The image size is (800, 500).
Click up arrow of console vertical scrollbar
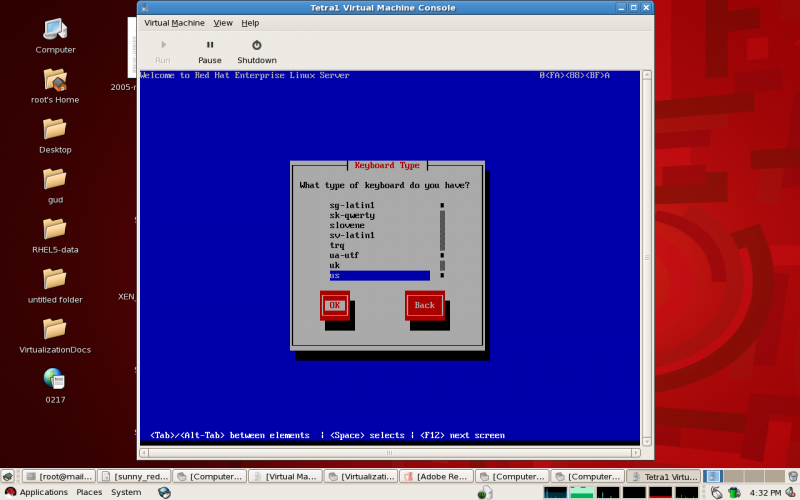pyautogui.click(x=647, y=74)
